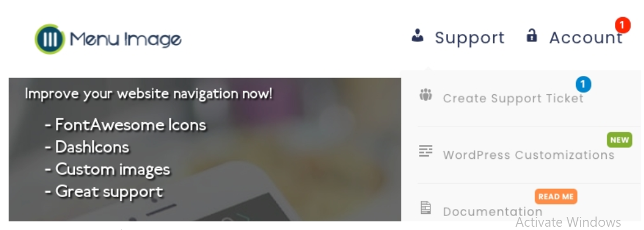Click the blue 1 badge on Support Ticket
The height and width of the screenshot is (230, 644).
tap(583, 84)
